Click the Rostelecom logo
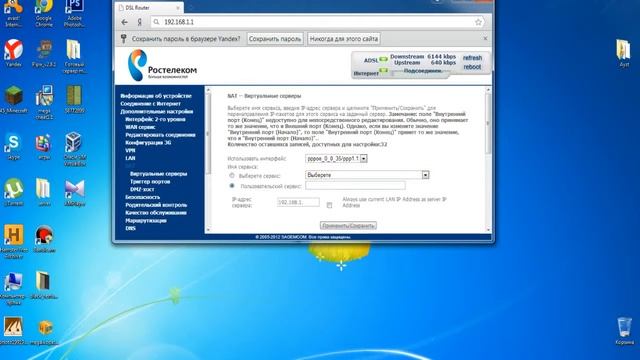640x360 pixels. click(x=162, y=65)
